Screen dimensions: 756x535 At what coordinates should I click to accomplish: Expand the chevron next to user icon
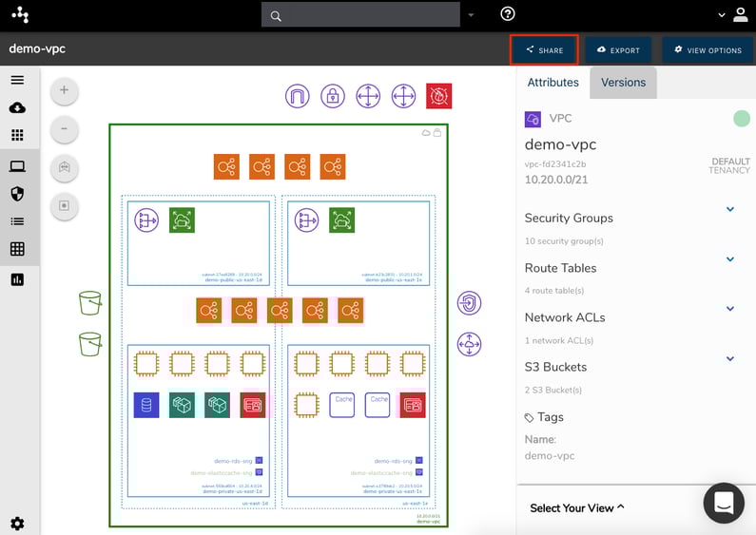pos(722,15)
